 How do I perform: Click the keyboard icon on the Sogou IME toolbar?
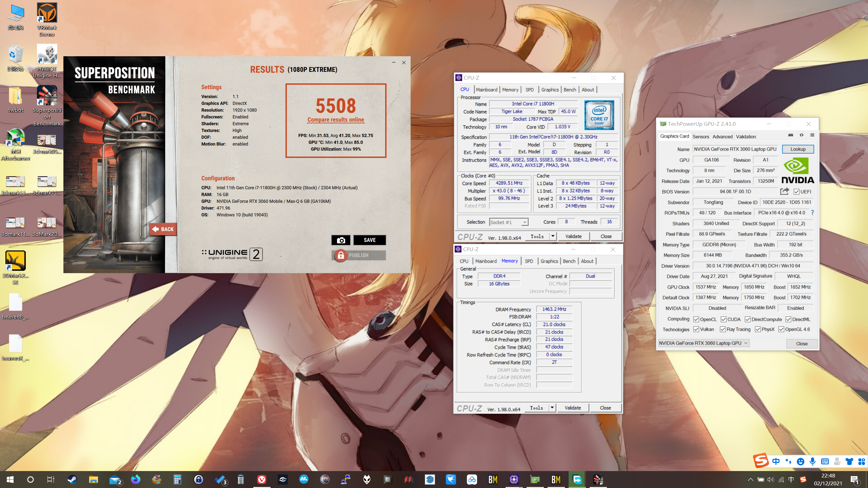point(825,461)
